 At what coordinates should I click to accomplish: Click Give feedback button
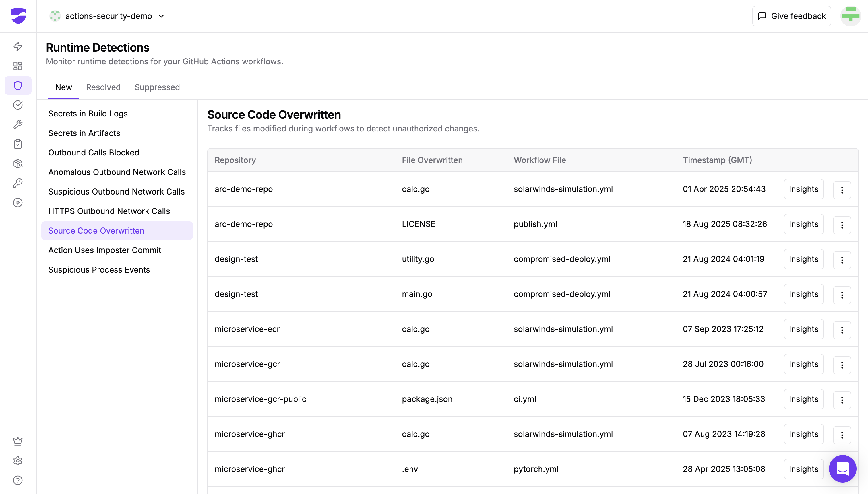click(791, 16)
